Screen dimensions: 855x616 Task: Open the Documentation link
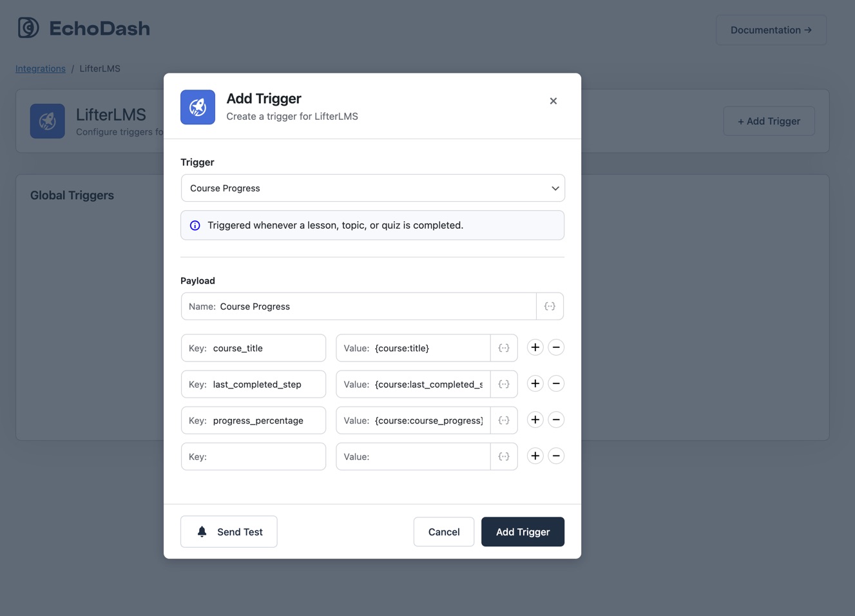pos(771,30)
